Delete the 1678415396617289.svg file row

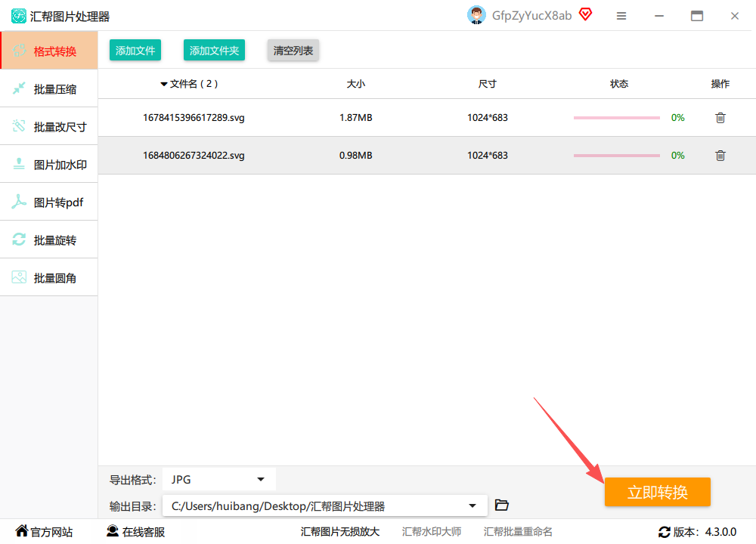(720, 118)
